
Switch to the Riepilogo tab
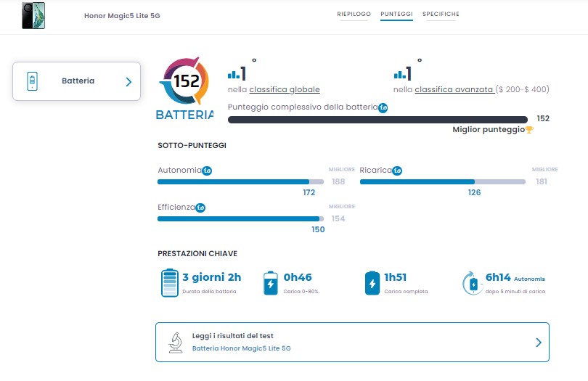point(354,15)
